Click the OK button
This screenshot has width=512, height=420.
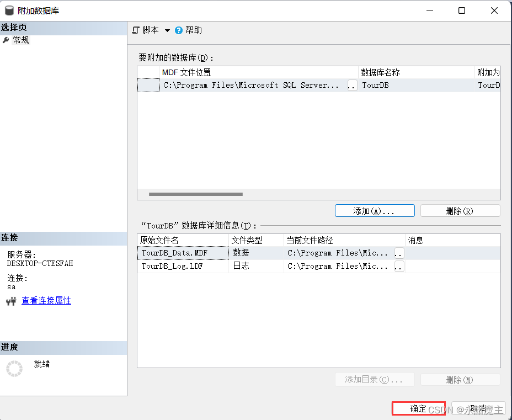tap(419, 408)
